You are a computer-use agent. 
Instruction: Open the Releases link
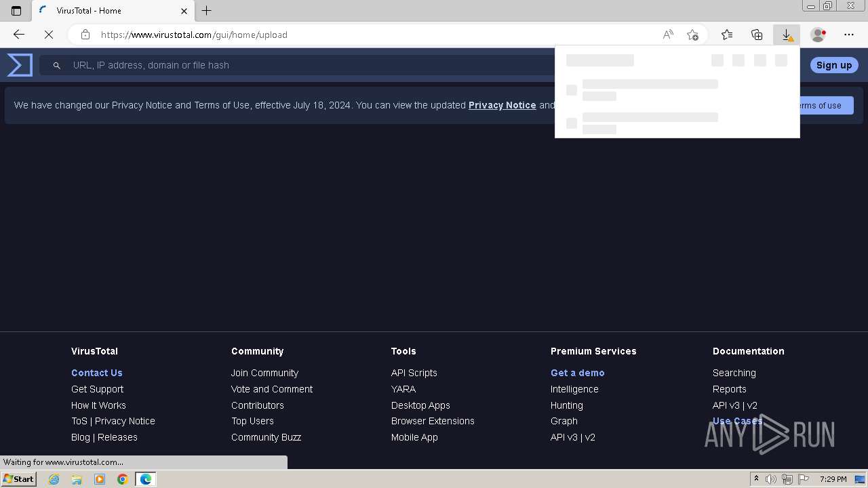(117, 437)
